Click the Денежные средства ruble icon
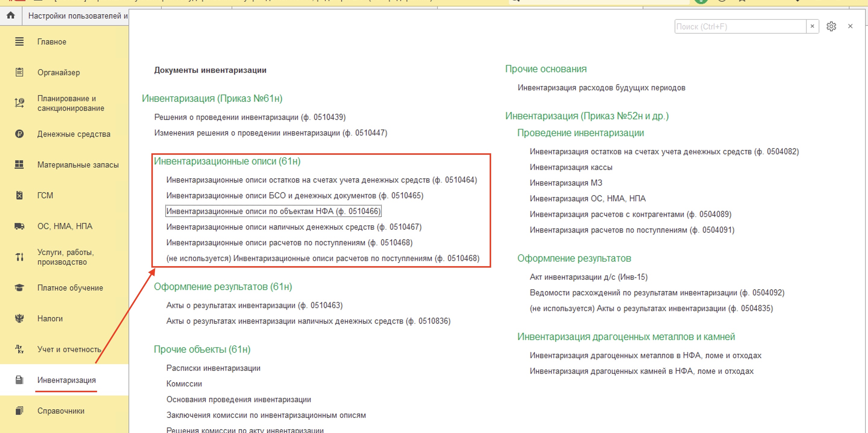The image size is (868, 433). coord(19,134)
